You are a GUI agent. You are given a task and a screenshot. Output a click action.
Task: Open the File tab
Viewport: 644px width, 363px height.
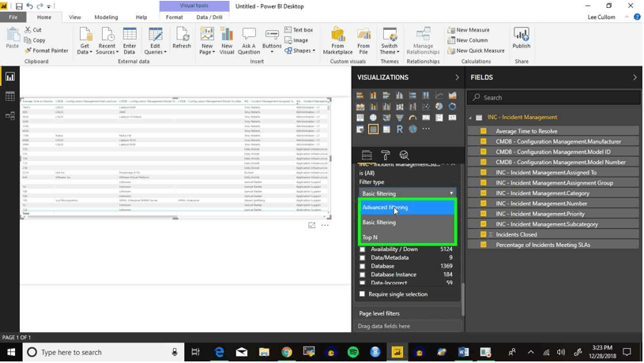pos(13,17)
